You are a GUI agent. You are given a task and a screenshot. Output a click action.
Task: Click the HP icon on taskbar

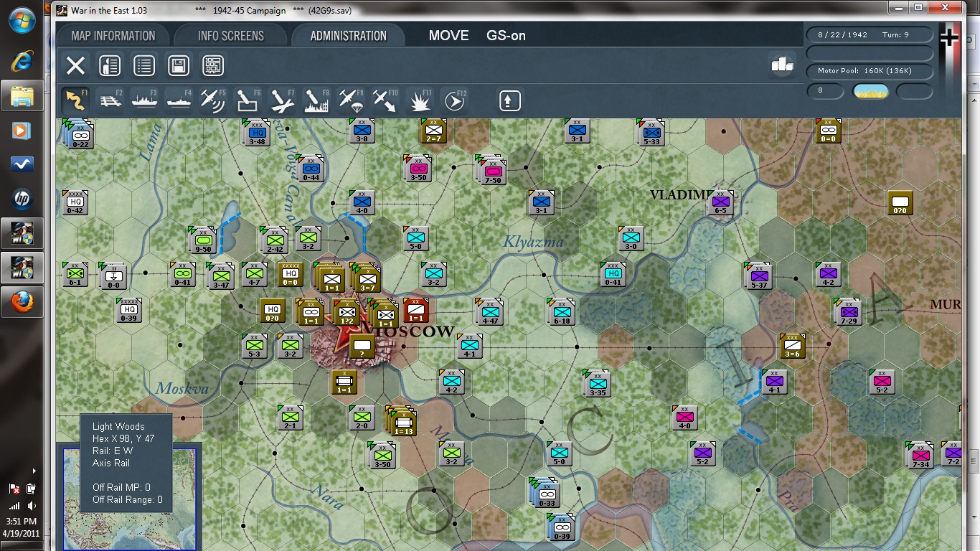tap(22, 199)
